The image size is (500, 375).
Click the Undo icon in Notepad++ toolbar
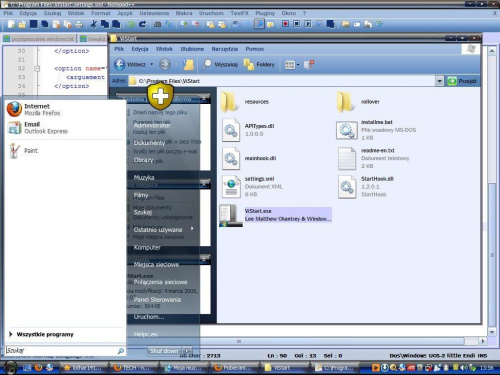[132, 24]
